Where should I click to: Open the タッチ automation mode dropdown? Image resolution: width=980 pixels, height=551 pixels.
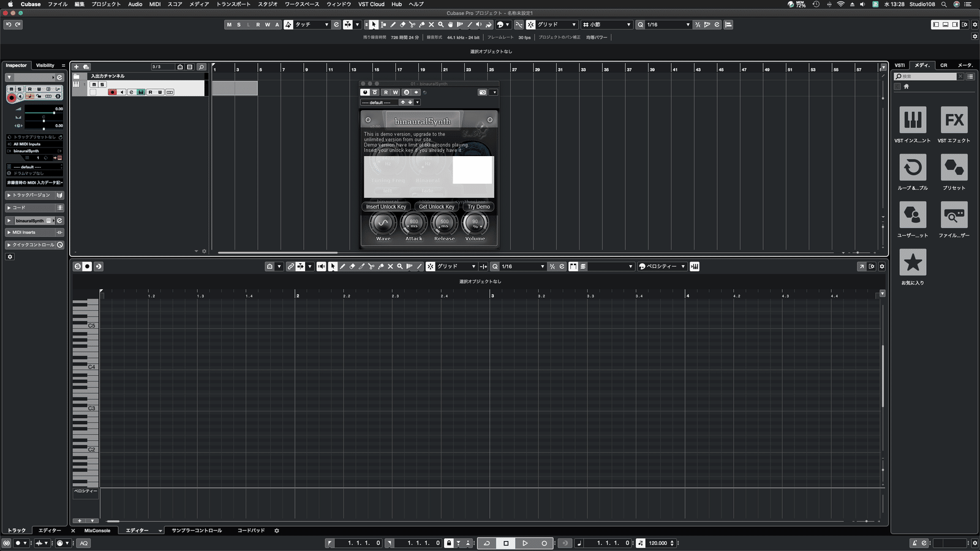pos(312,24)
